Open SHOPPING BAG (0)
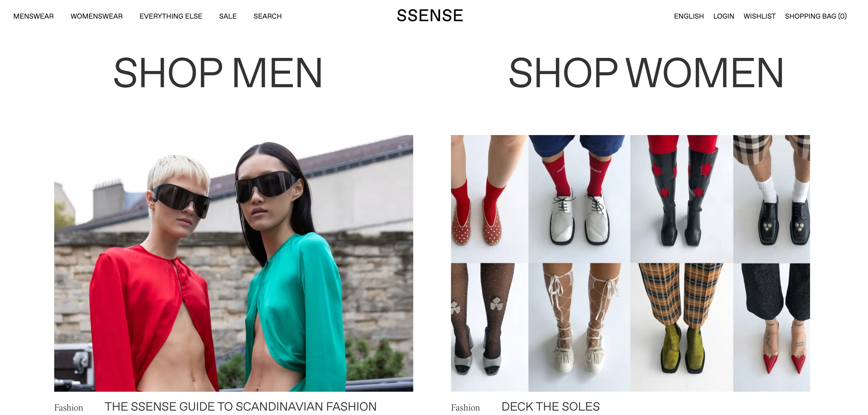868x415 pixels. pyautogui.click(x=816, y=16)
